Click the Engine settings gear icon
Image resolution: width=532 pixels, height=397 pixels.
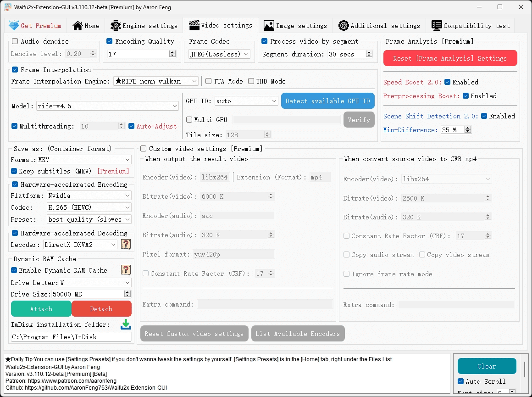(x=116, y=26)
